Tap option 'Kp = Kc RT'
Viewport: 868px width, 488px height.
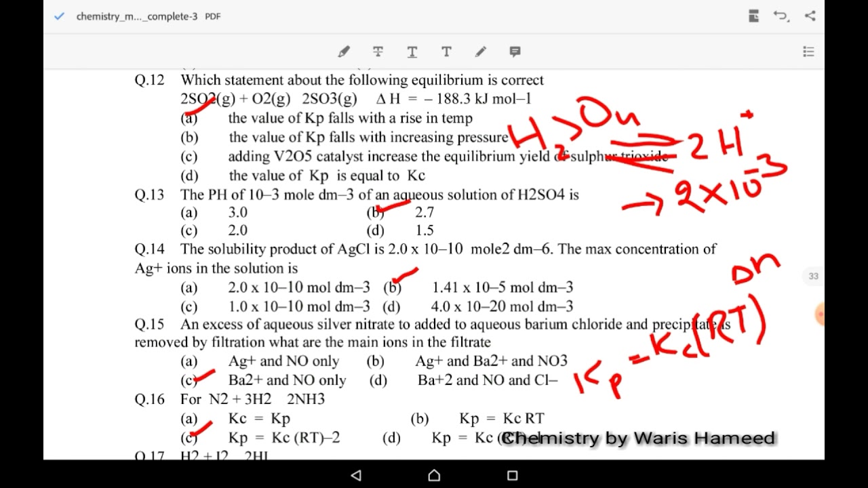pos(502,419)
